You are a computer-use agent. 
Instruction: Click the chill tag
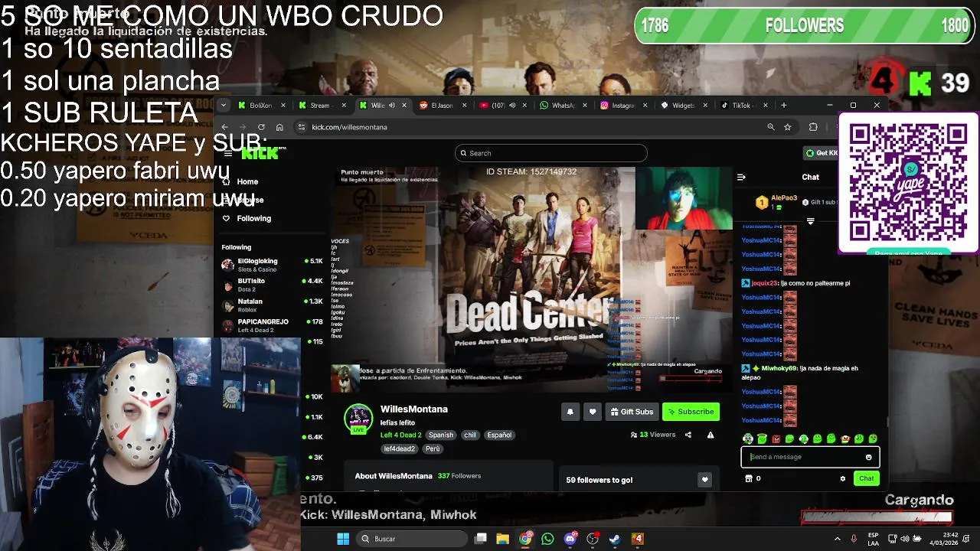[x=470, y=435]
